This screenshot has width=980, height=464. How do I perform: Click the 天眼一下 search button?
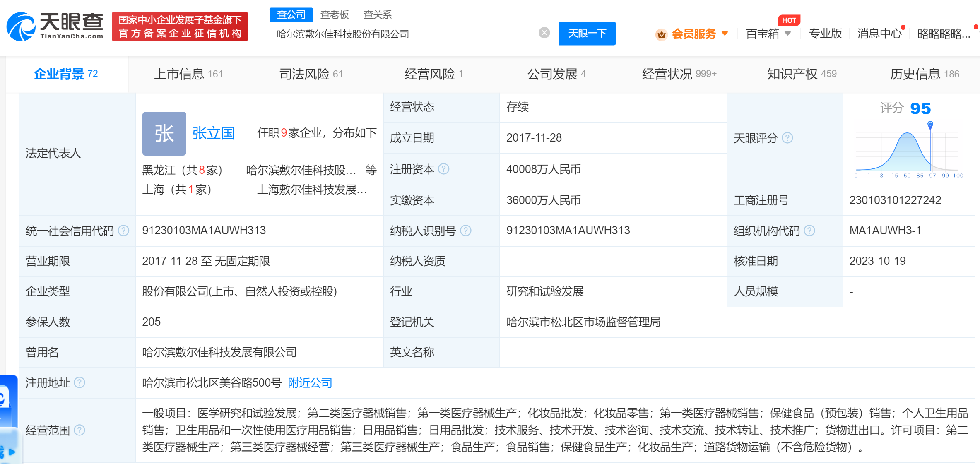pos(587,33)
